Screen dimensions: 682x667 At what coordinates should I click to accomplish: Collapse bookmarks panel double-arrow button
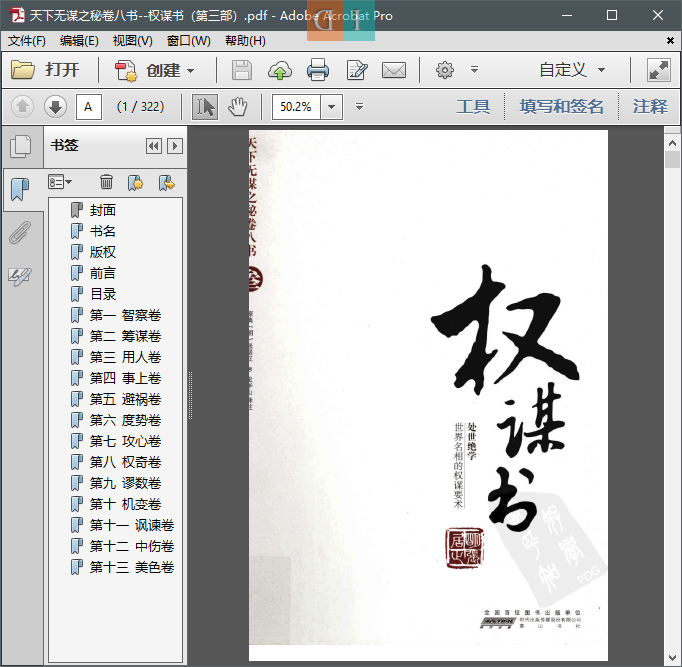point(154,146)
